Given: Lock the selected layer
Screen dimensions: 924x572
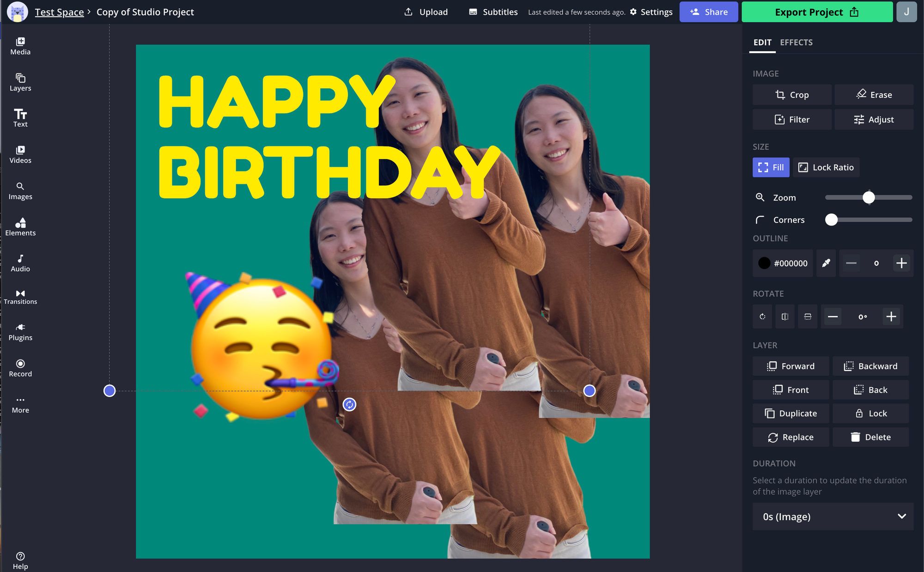Looking at the screenshot, I should coord(870,414).
